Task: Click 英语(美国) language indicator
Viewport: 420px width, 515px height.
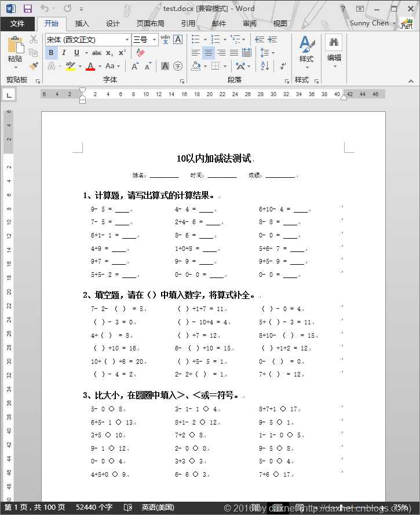Action: [x=158, y=507]
